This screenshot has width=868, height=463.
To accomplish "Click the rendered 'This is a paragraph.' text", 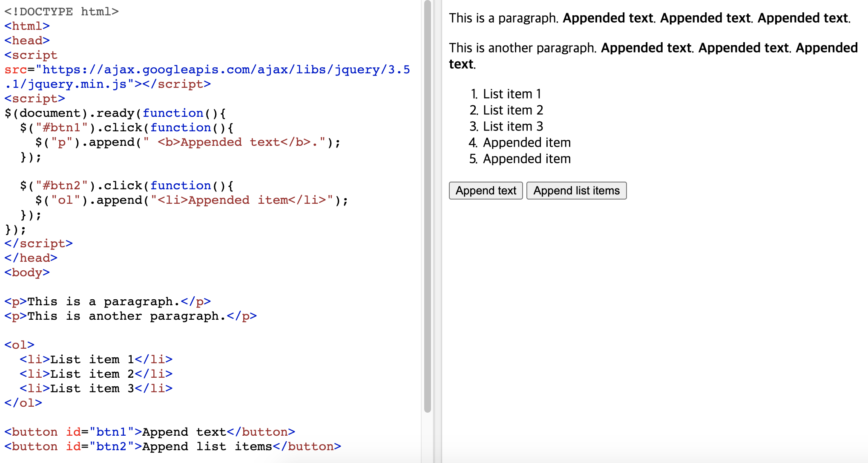I will pos(503,18).
